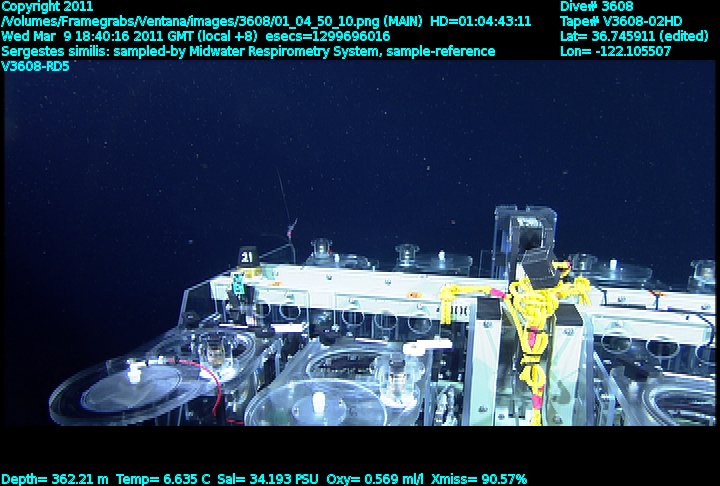
Task: Click the '(MAIN)' label after the file path
Action: pyautogui.click(x=403, y=22)
